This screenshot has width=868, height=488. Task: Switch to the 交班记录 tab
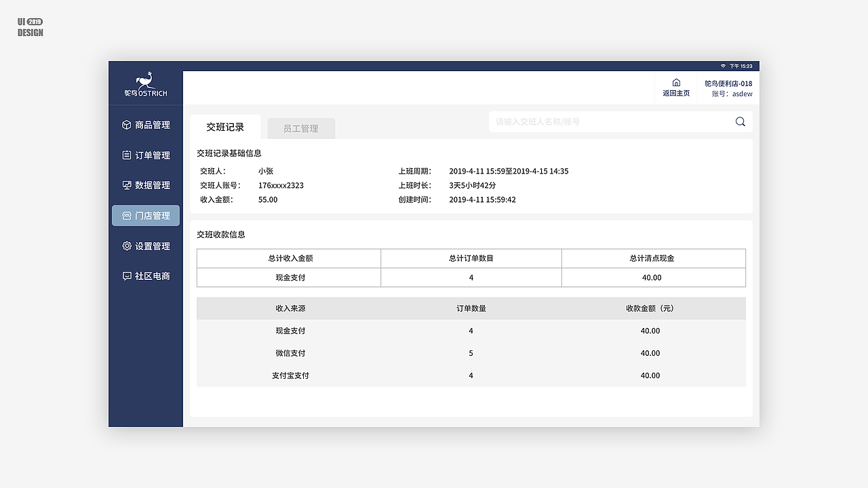coord(225,127)
